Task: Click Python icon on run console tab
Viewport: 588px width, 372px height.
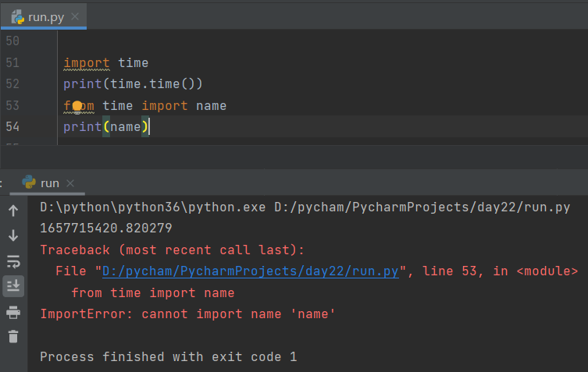Action: click(29, 182)
